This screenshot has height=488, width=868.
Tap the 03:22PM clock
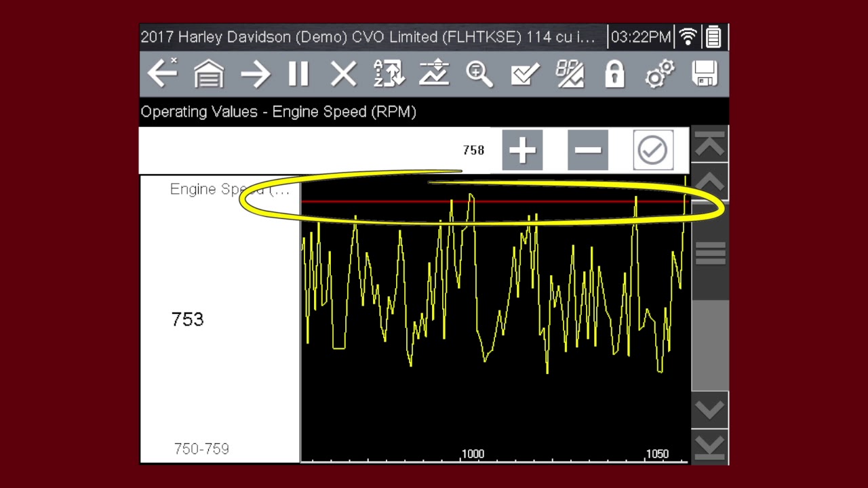pyautogui.click(x=641, y=37)
